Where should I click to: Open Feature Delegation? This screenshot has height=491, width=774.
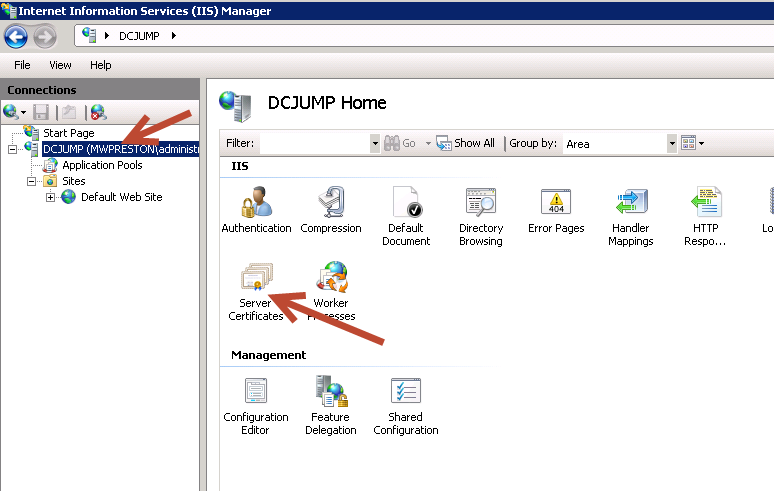pos(331,406)
